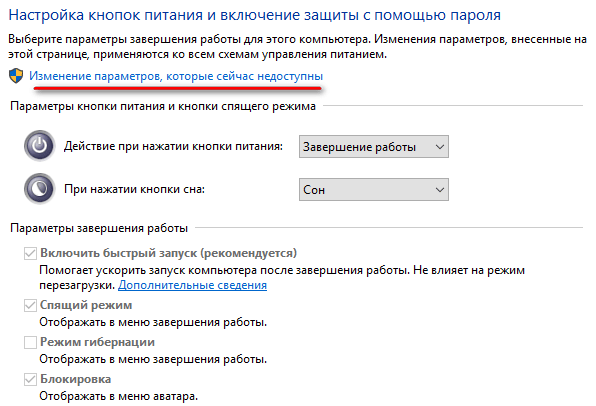Click label Действие при нажатии кнопки питания

pos(173,146)
